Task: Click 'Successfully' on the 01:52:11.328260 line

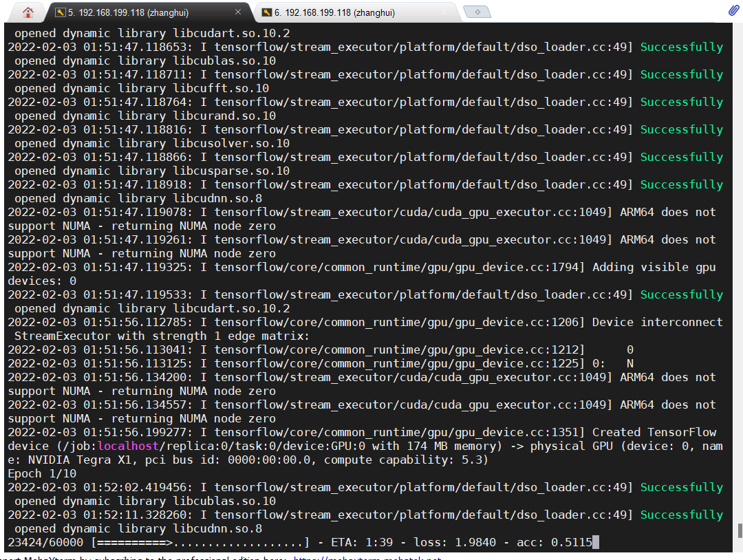Action: click(x=681, y=515)
